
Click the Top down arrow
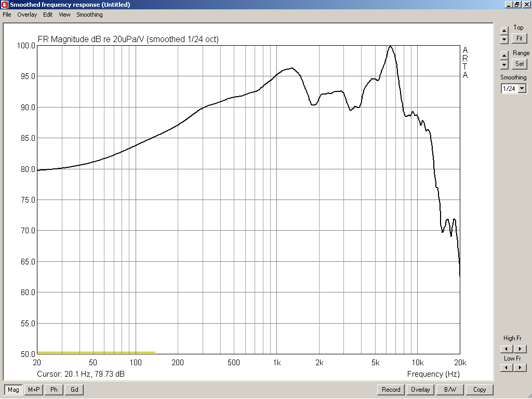click(x=504, y=39)
